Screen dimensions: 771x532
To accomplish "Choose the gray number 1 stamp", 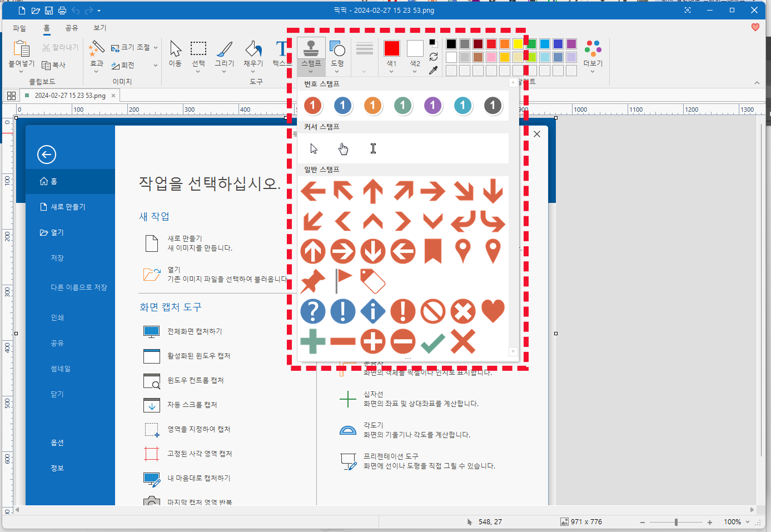I will tap(493, 105).
